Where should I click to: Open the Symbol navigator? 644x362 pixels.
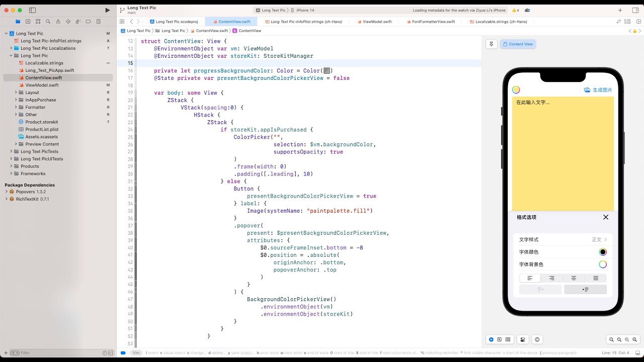click(x=38, y=22)
